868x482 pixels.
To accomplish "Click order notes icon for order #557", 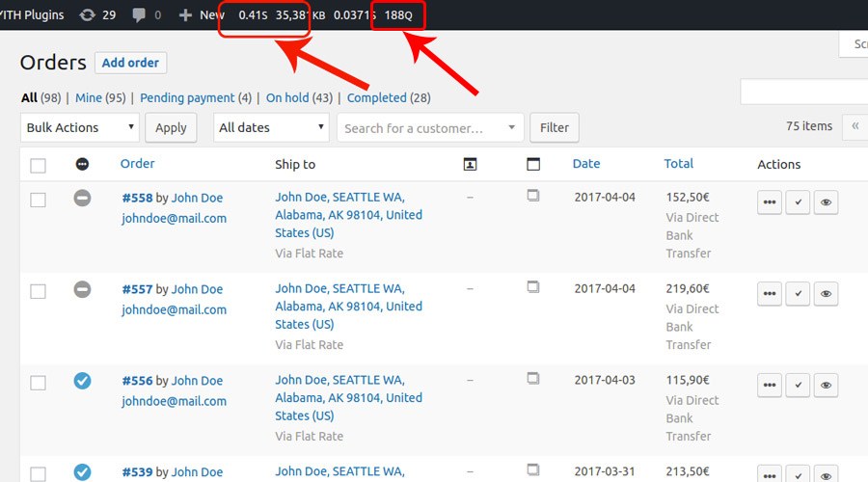I will [533, 286].
